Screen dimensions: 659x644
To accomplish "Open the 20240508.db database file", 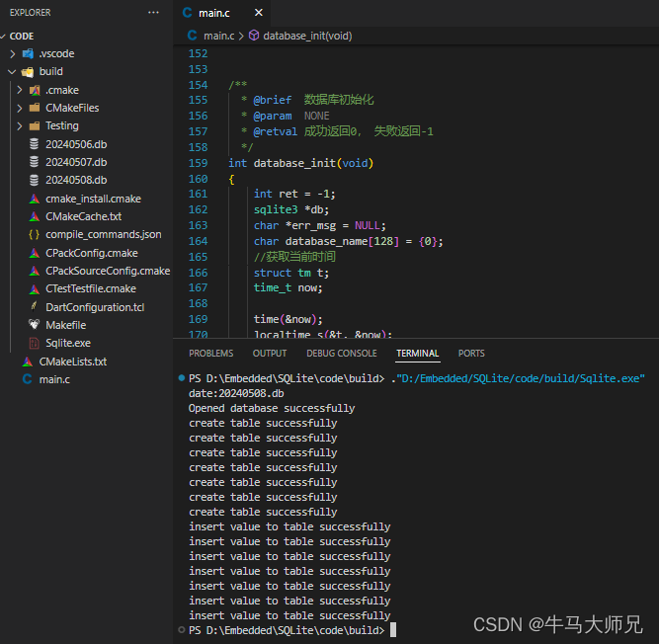I will 75,180.
